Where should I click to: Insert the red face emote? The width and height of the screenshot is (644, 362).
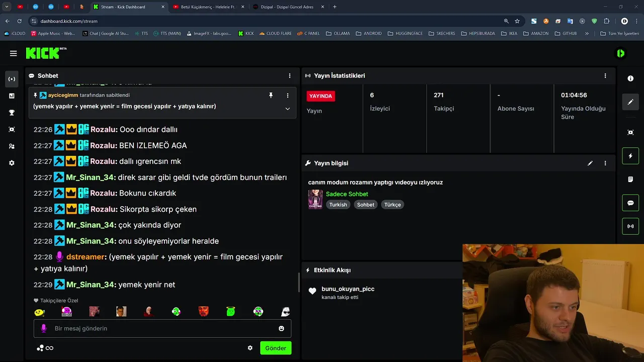point(203,312)
